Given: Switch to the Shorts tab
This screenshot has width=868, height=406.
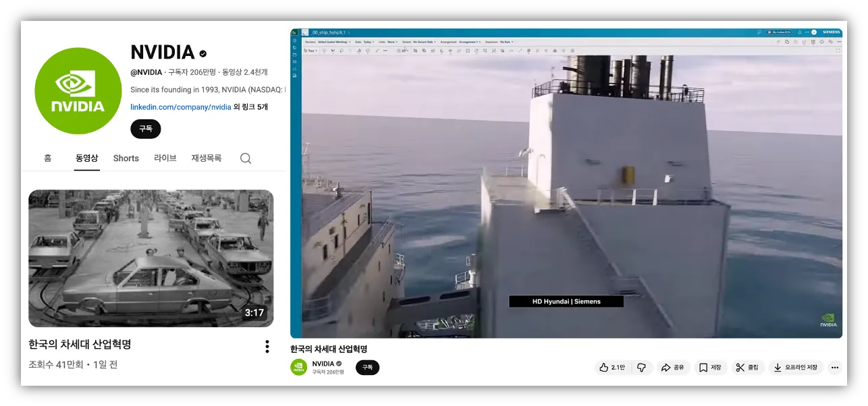Looking at the screenshot, I should point(126,158).
